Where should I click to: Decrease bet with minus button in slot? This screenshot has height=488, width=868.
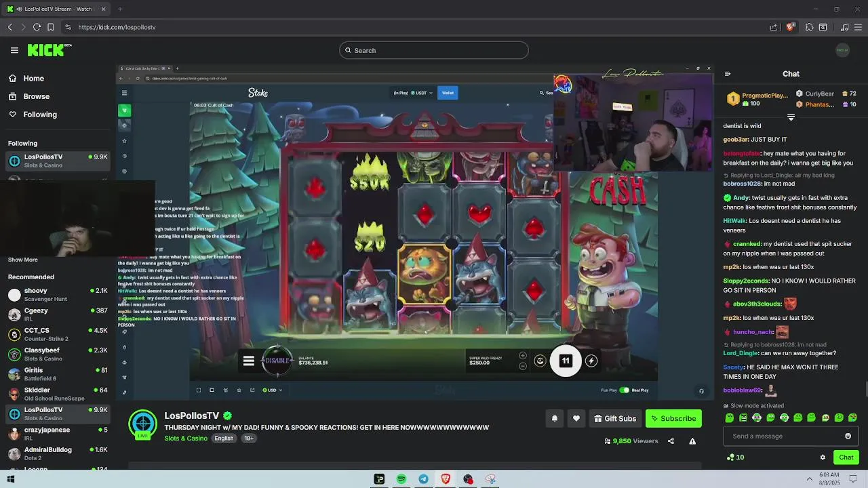tap(522, 366)
